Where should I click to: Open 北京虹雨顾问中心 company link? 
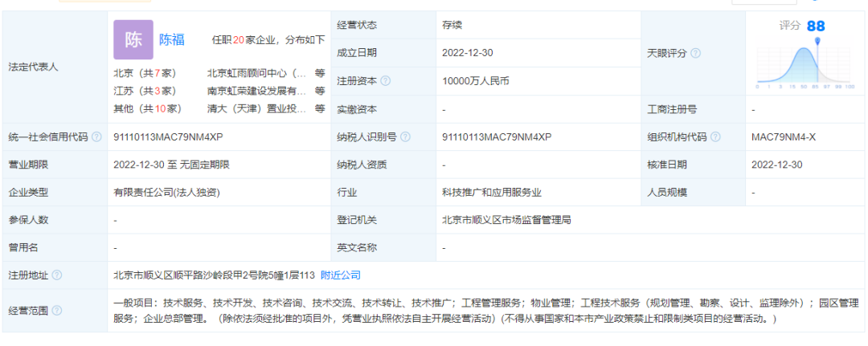point(257,72)
